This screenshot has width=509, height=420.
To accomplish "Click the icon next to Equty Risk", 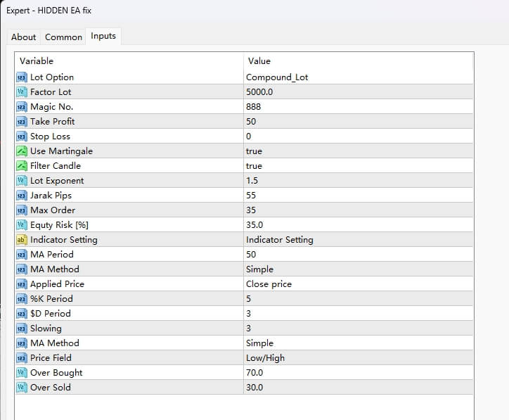I will coord(21,225).
